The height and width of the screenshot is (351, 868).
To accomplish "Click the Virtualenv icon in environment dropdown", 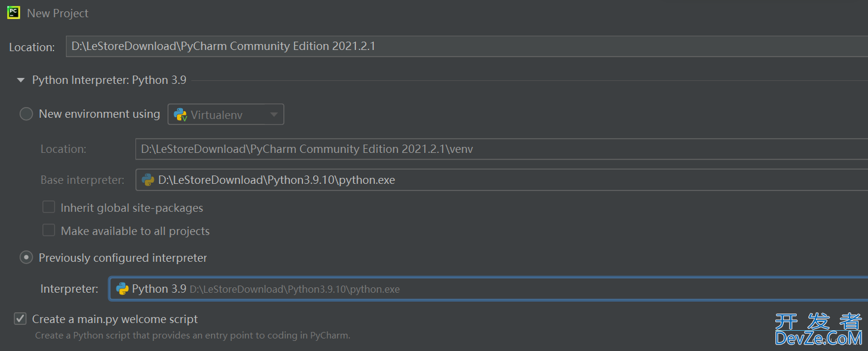I will coord(181,114).
